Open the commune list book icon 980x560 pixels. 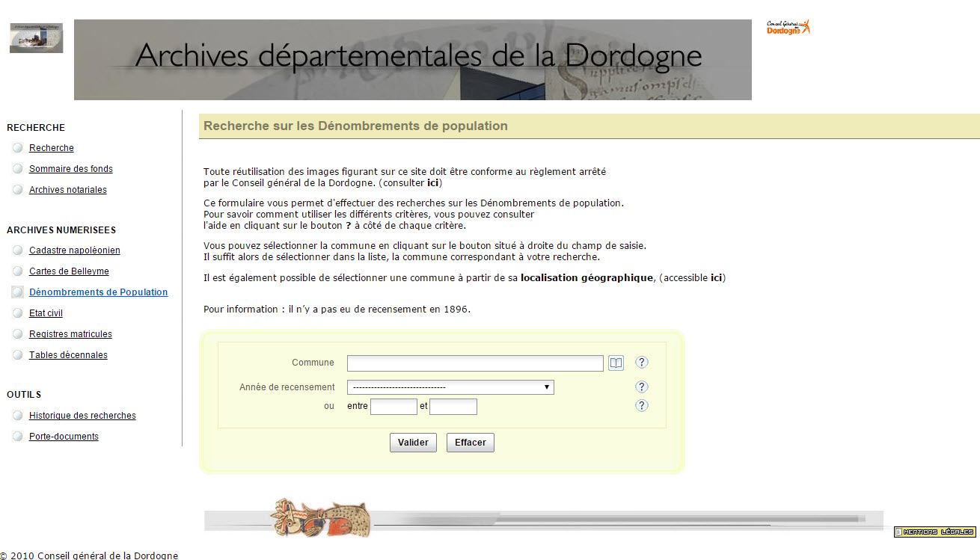pos(616,363)
